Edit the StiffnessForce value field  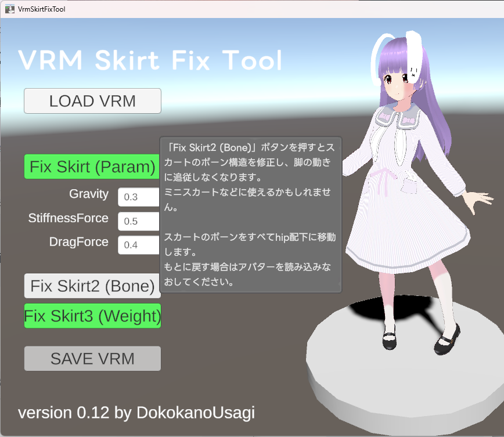139,221
